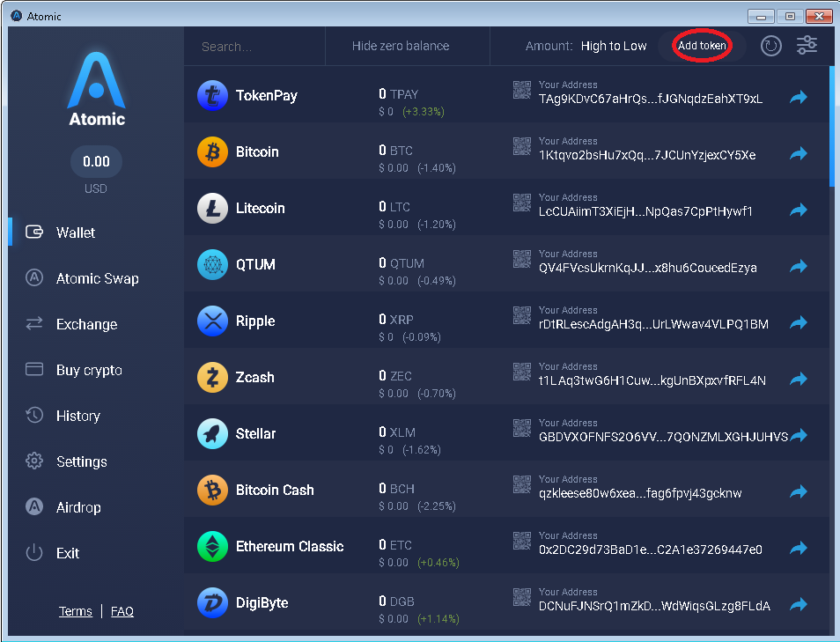Viewport: 840px width, 642px height.
Task: Select Litecoin address LcCUAiimT3XiEjH...NpQas7CpPtHywf1
Action: [645, 211]
